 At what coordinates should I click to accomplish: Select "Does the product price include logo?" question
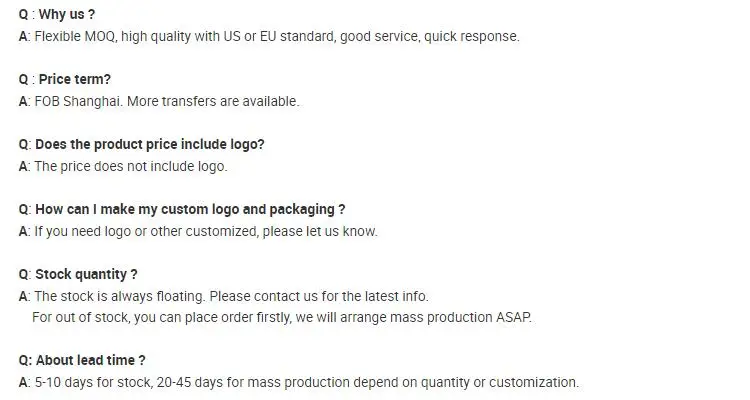pyautogui.click(x=149, y=145)
